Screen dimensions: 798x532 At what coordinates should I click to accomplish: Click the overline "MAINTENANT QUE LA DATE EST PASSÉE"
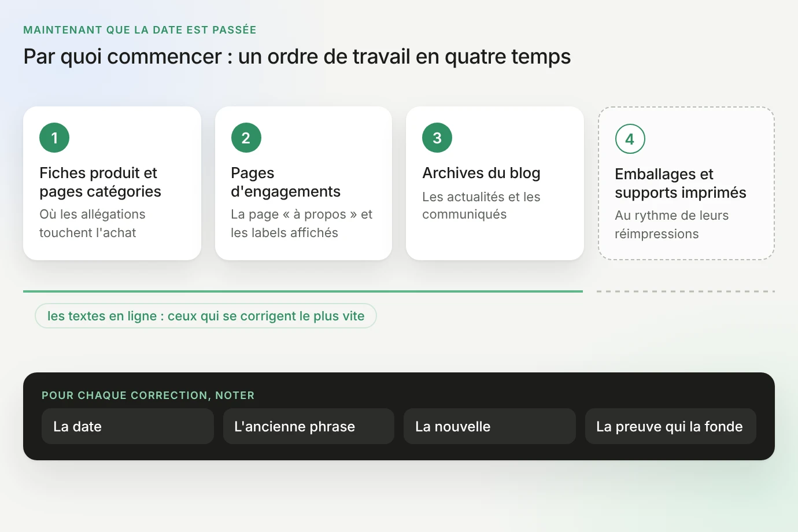(x=140, y=30)
